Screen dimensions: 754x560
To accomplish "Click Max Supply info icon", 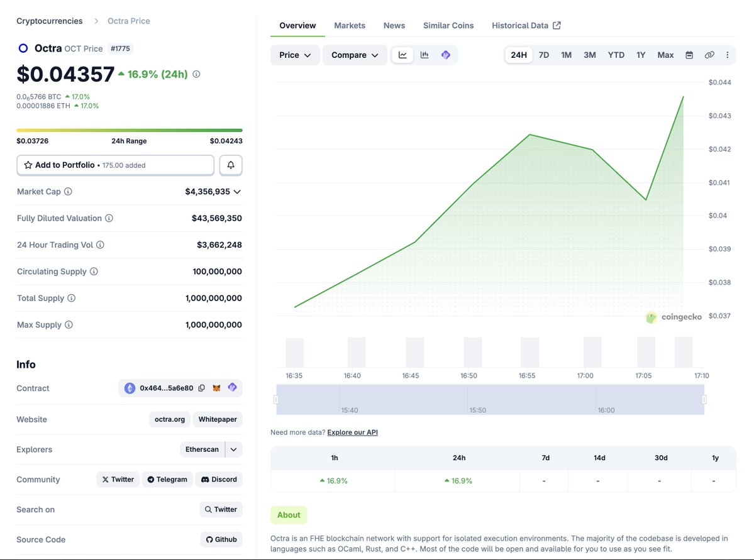I will [69, 324].
